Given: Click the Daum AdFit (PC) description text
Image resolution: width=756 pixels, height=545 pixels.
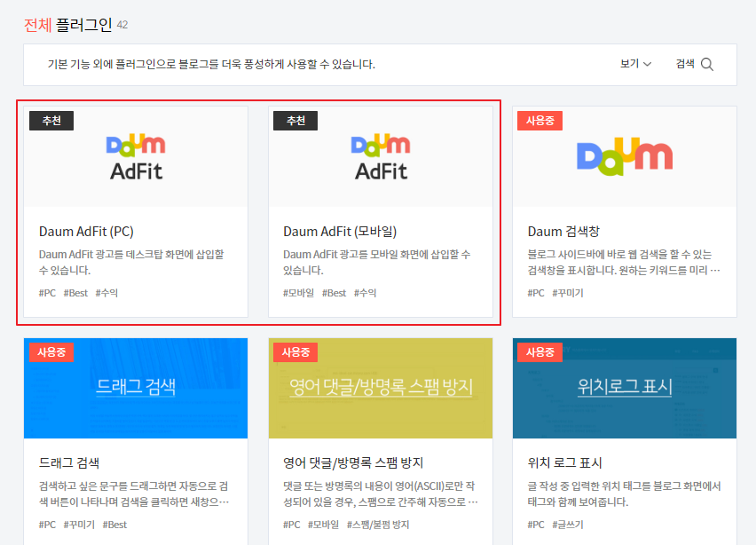Looking at the screenshot, I should pos(131,262).
